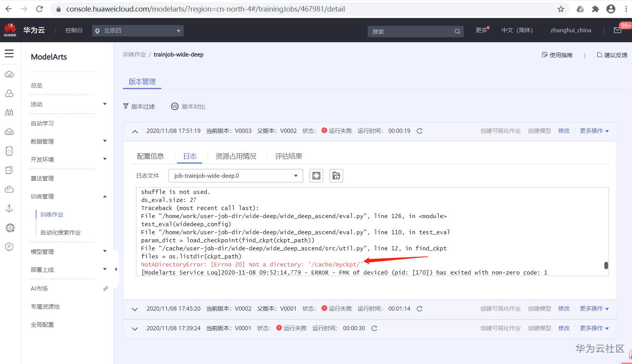Click the Huawei logo
Screen dimensions: 632x364
pyautogui.click(x=10, y=30)
